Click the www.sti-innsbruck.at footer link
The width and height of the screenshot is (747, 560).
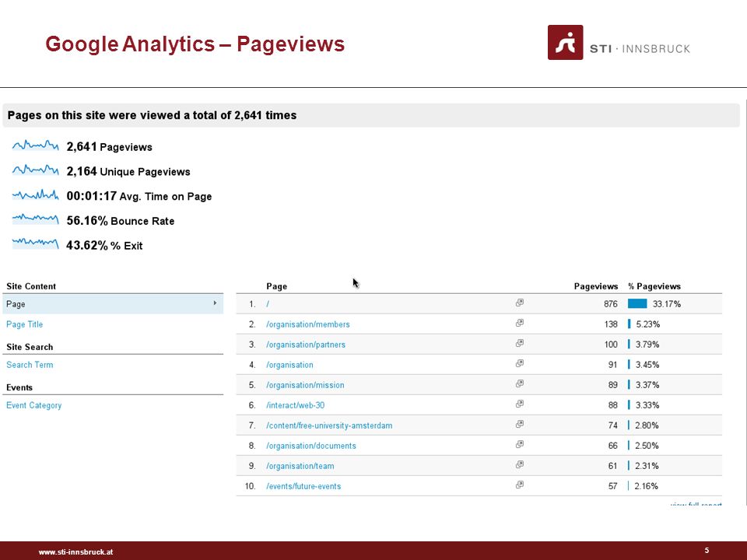tap(75, 552)
